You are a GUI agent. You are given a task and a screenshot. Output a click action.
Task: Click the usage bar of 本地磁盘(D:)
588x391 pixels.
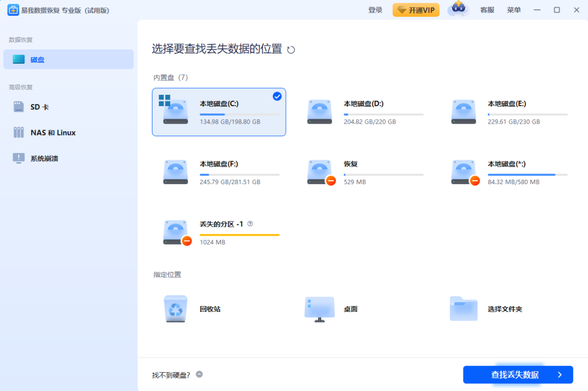pyautogui.click(x=384, y=114)
